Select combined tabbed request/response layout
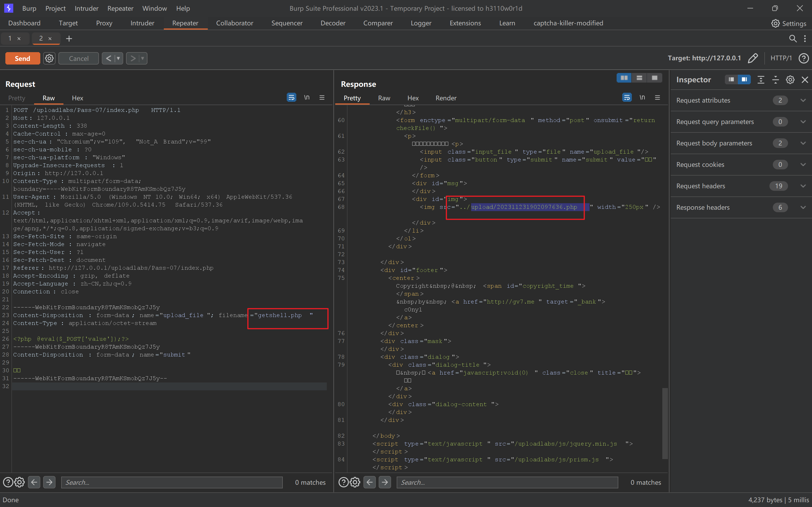Image resolution: width=812 pixels, height=507 pixels. pos(654,78)
